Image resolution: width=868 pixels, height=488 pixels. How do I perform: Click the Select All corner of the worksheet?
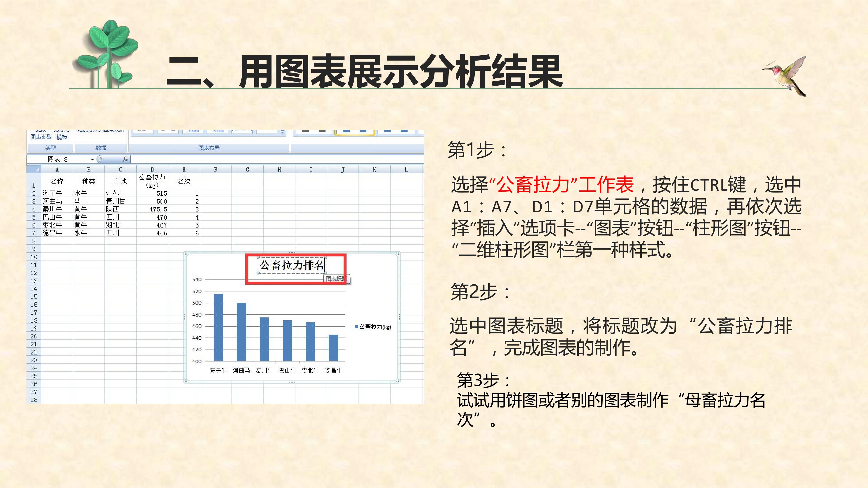click(34, 169)
